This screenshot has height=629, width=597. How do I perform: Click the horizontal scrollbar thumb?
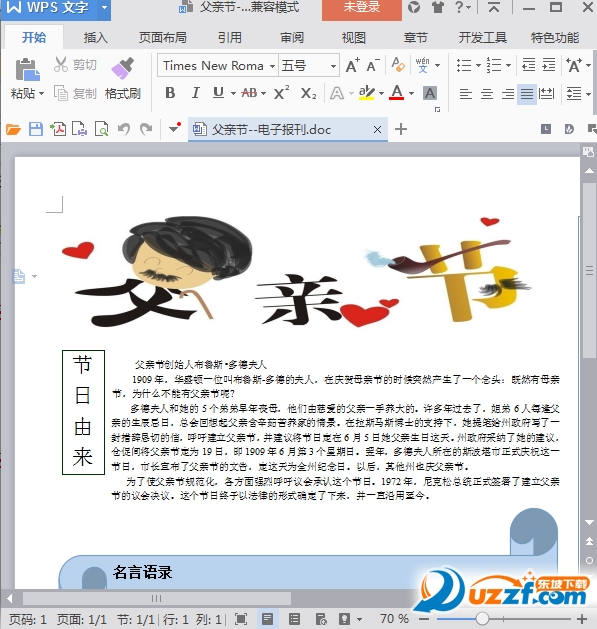pos(157,599)
